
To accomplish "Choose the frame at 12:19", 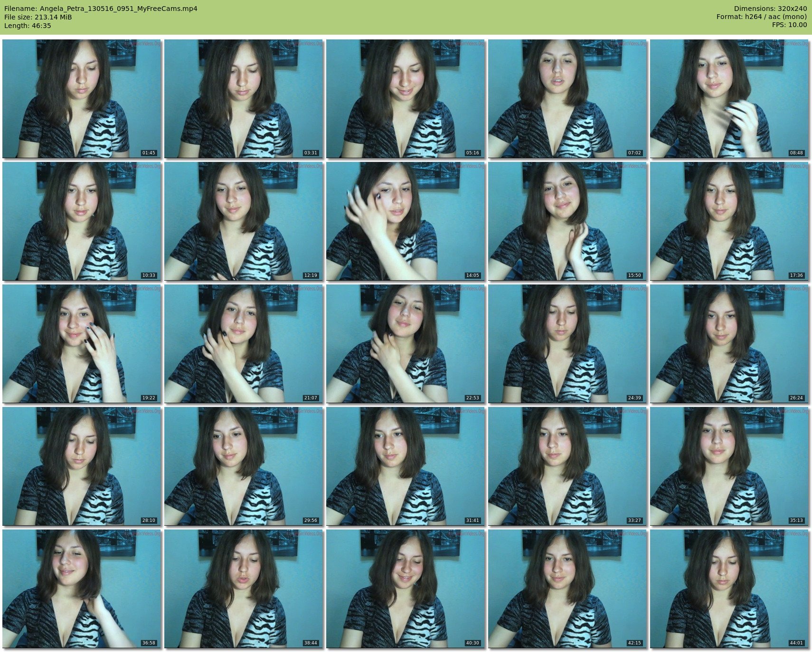I will point(244,221).
